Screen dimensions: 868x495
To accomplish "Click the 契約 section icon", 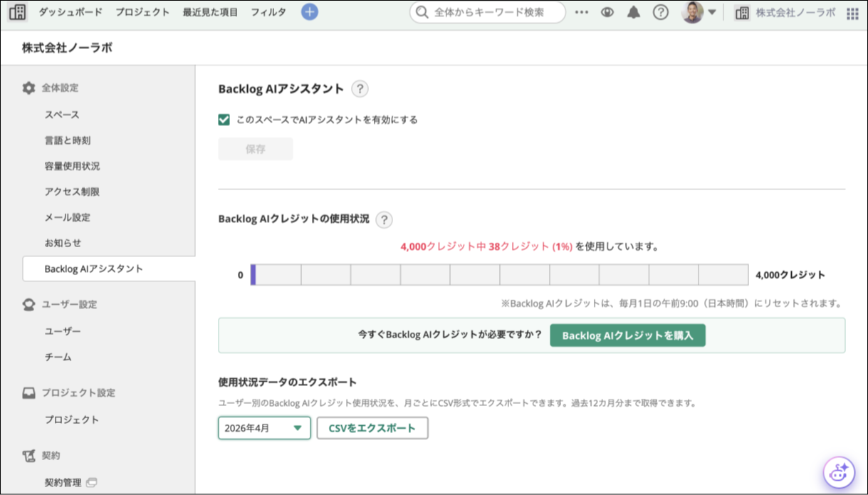I will (28, 455).
